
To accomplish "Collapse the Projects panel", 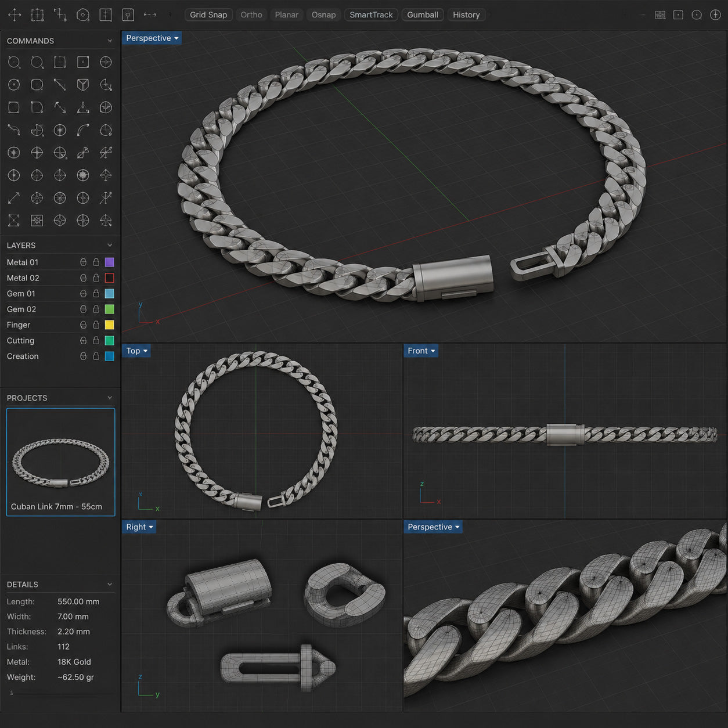I will point(110,398).
